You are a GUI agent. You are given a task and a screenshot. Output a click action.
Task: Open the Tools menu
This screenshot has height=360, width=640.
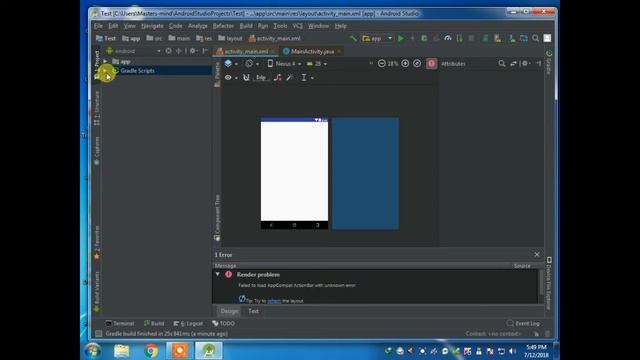pyautogui.click(x=280, y=26)
